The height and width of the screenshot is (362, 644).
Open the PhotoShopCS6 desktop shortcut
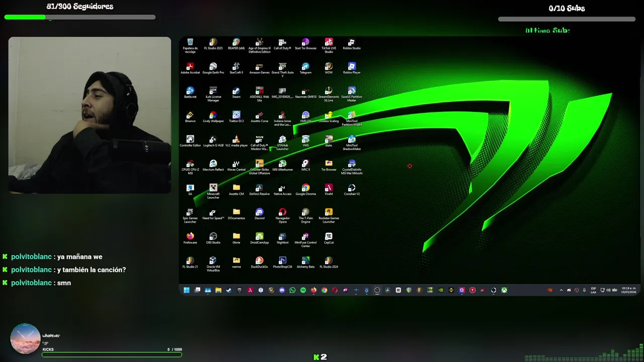282,262
